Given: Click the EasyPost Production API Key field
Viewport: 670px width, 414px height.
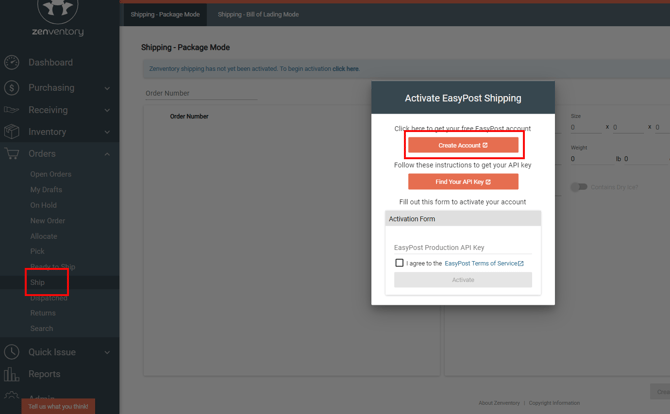Looking at the screenshot, I should click(462, 247).
